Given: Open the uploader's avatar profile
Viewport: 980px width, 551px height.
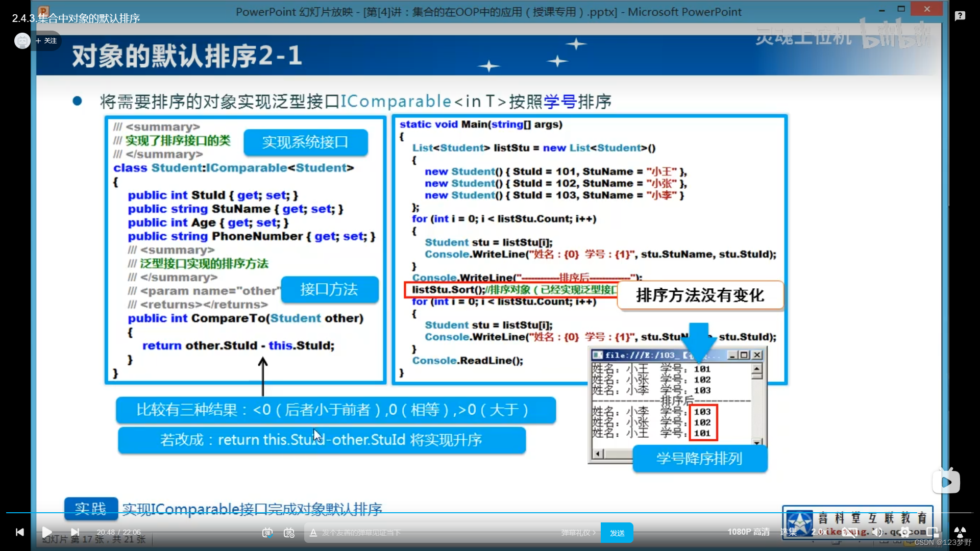Looking at the screenshot, I should tap(22, 41).
